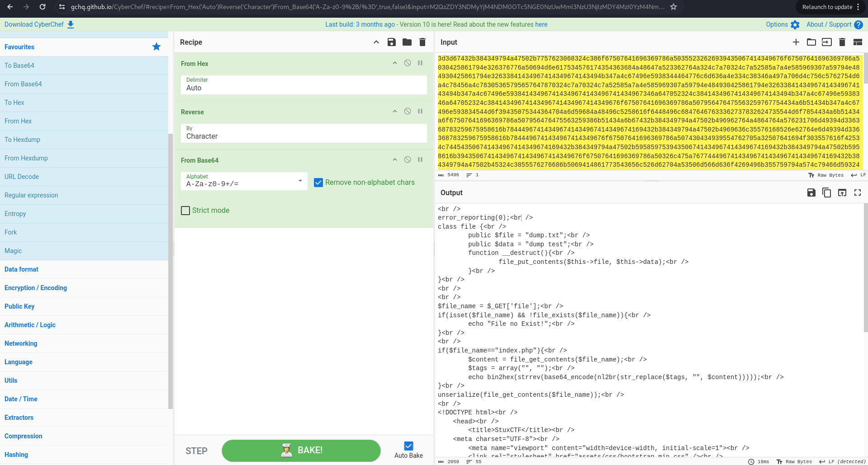
Task: Save the current recipe
Action: (392, 42)
